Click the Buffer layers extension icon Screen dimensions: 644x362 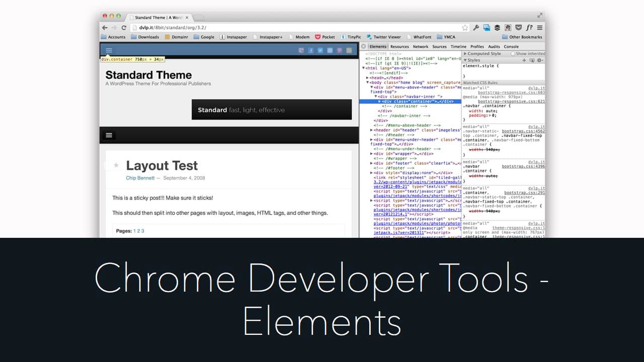tap(497, 28)
